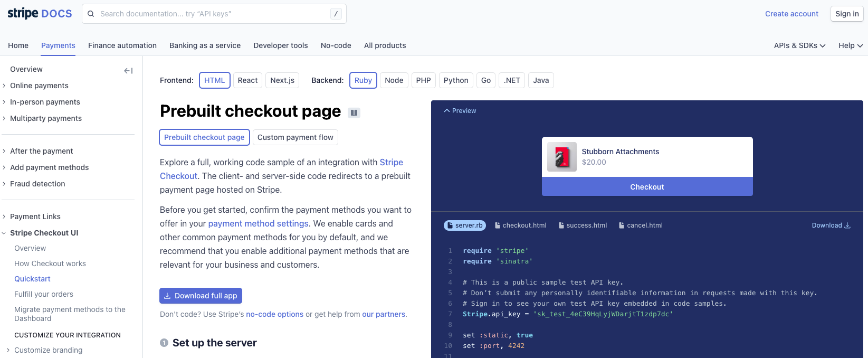Image resolution: width=868 pixels, height=358 pixels.
Task: Click the Checkout button in preview
Action: 647,187
